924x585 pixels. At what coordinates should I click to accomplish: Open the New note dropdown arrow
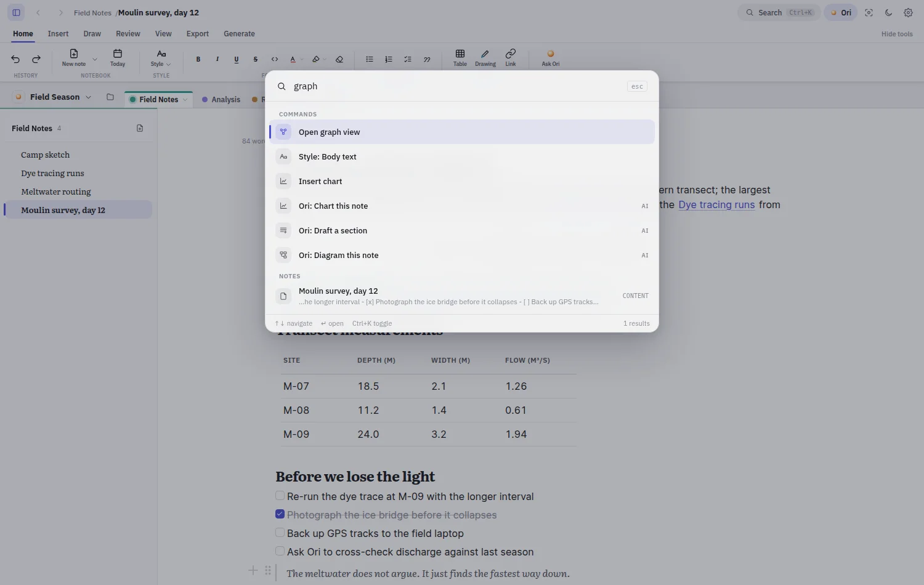tap(95, 59)
